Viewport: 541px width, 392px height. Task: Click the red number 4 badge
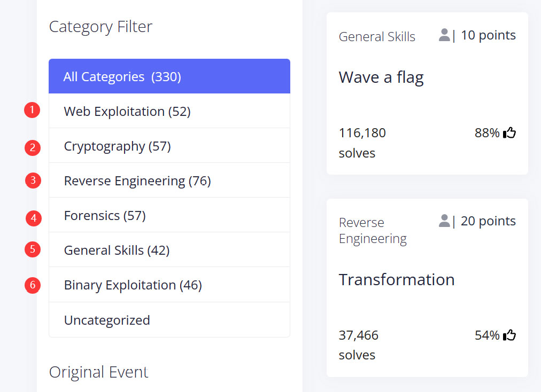[34, 218]
